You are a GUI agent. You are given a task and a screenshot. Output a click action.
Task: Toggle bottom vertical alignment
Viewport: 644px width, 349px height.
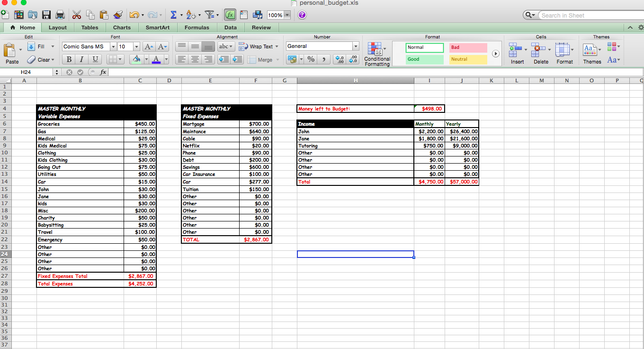pyautogui.click(x=208, y=46)
